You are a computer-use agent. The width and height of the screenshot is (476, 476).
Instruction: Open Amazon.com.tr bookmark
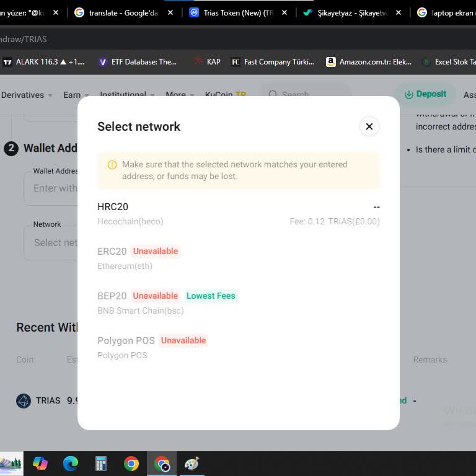[x=369, y=62]
